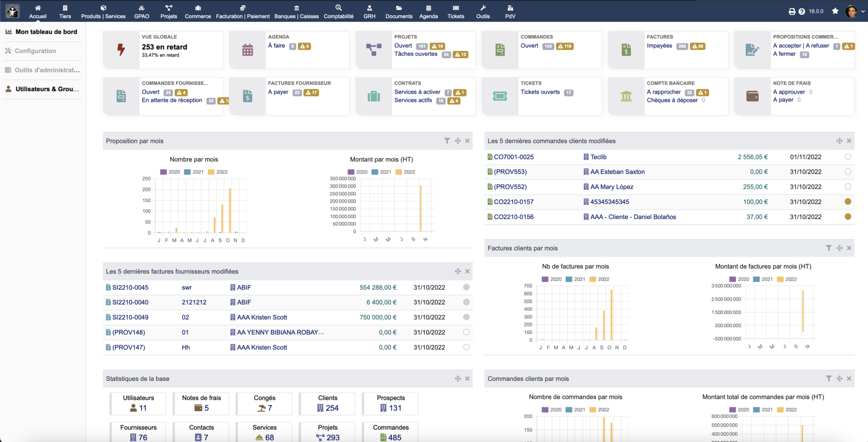Viewport: 868px width, 442px height.
Task: Open the Agenda top menu
Action: (x=429, y=12)
